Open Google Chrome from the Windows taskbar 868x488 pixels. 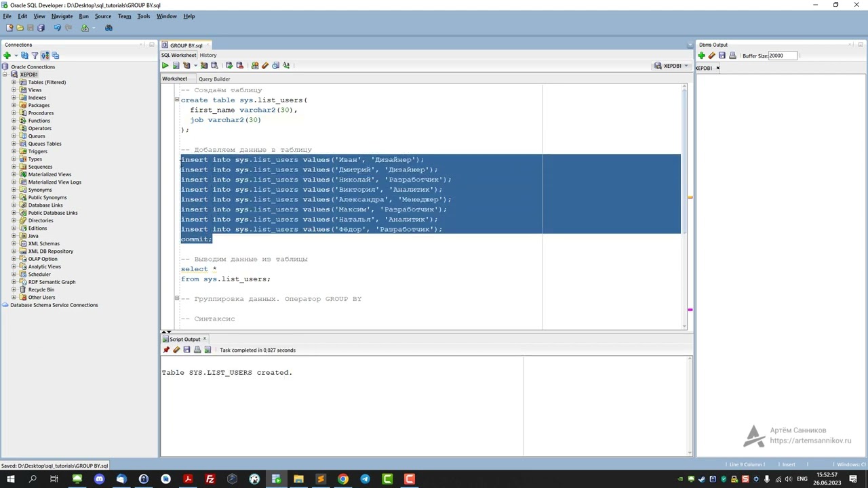coord(343,479)
